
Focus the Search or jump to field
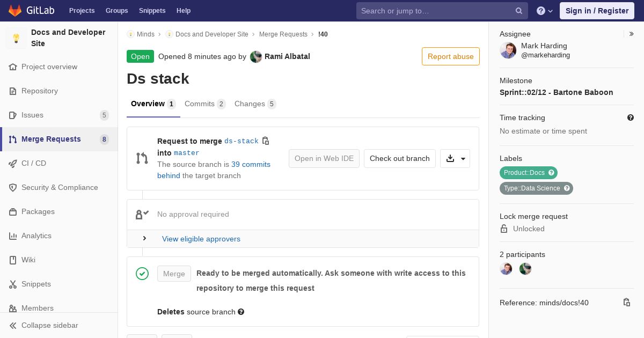click(x=442, y=11)
